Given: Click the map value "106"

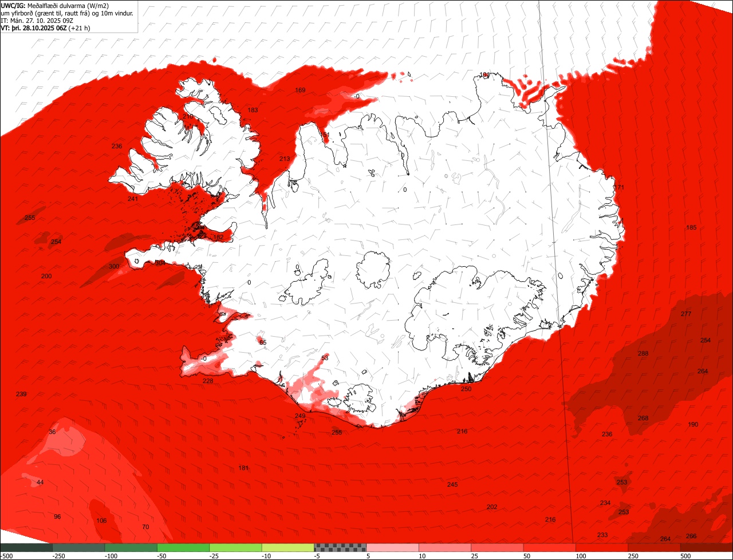Looking at the screenshot, I should pyautogui.click(x=101, y=520).
